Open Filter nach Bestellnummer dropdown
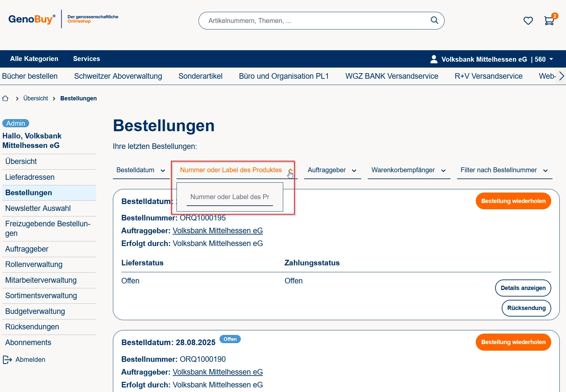Screen dimensions: 566x392 click(x=504, y=170)
